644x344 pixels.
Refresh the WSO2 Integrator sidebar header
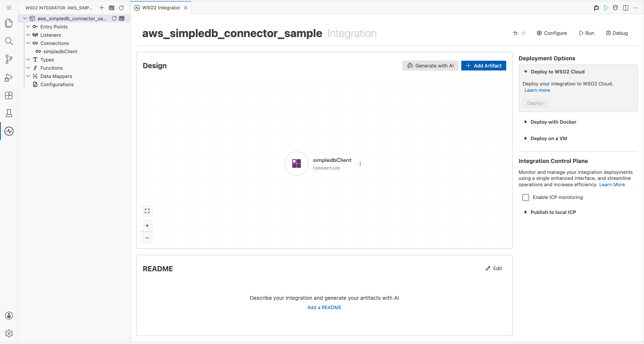[x=121, y=8]
